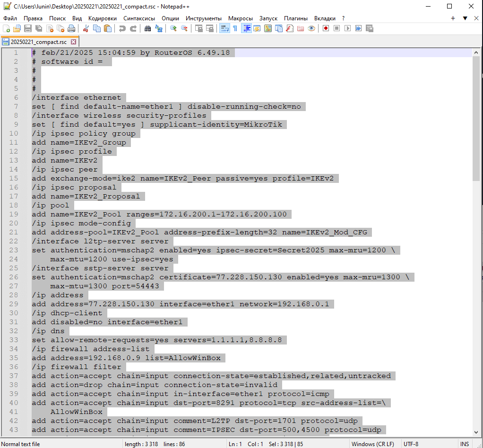Cut selection with the scissors icon

click(86, 29)
